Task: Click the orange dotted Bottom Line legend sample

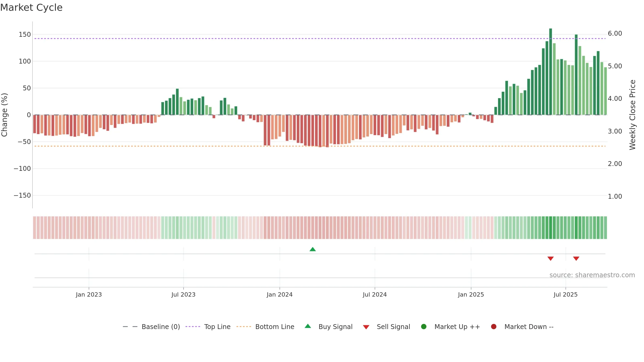Action: pos(244,327)
